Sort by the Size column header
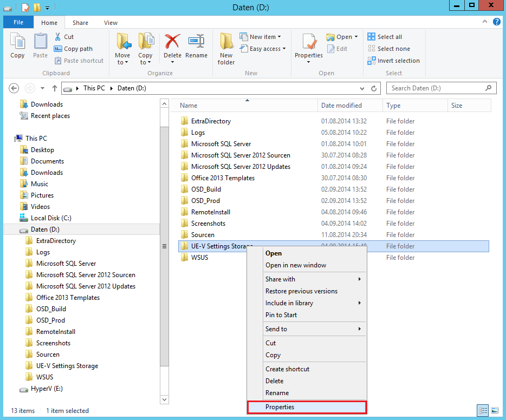This screenshot has height=420, width=506. [x=470, y=106]
